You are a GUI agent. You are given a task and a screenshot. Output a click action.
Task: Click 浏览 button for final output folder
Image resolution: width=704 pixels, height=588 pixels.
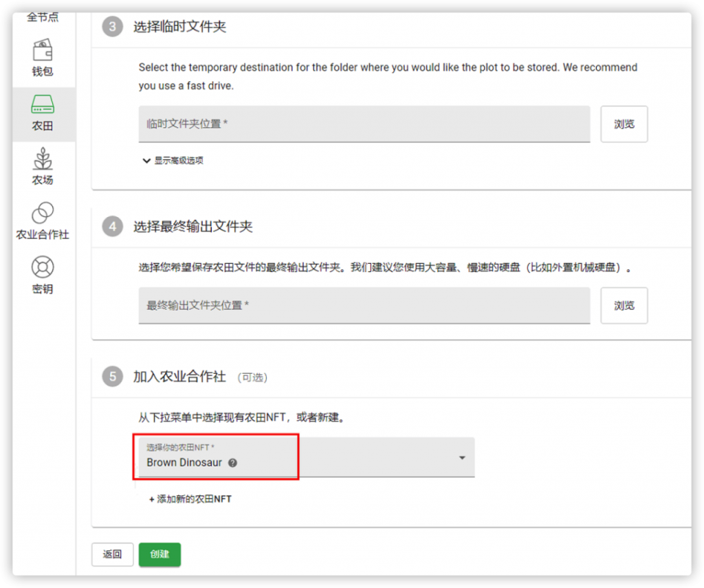click(x=624, y=306)
